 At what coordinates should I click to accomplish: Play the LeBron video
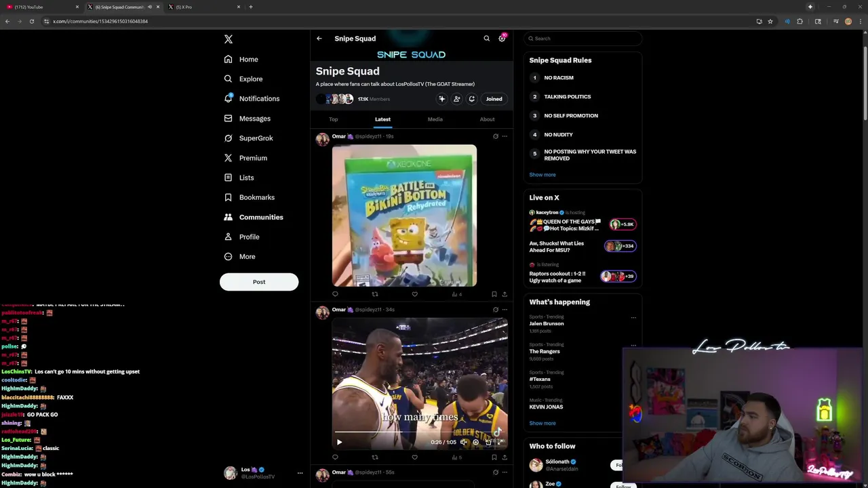tap(339, 442)
